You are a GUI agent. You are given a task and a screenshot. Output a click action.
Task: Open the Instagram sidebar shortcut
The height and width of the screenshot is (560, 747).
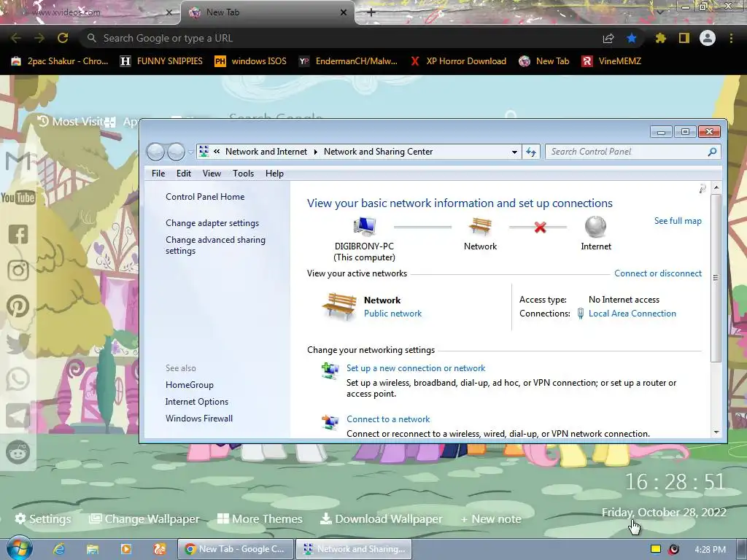click(x=18, y=271)
